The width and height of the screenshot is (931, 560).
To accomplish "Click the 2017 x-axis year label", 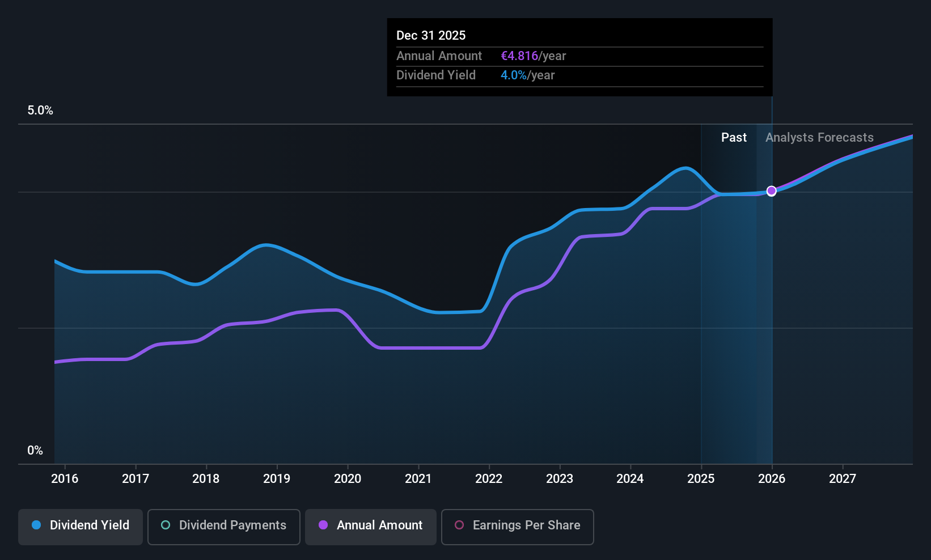I will (x=136, y=478).
